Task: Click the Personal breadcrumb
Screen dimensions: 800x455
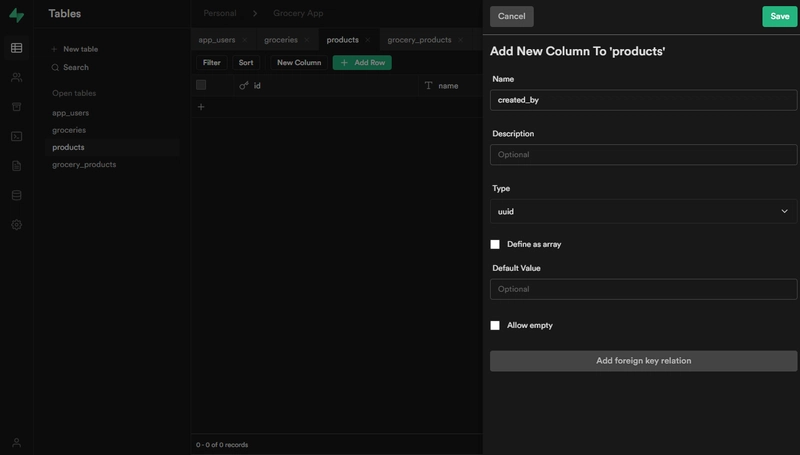Action: click(220, 13)
